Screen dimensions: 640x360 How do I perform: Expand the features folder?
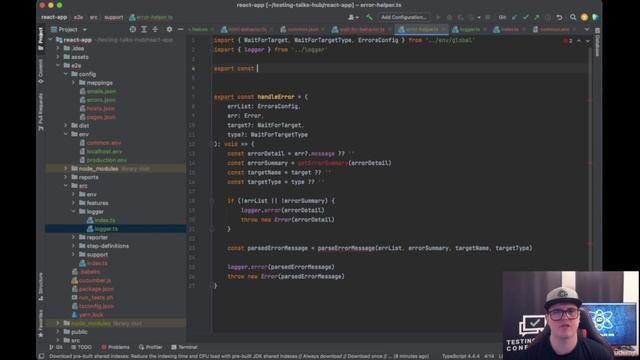coord(73,203)
